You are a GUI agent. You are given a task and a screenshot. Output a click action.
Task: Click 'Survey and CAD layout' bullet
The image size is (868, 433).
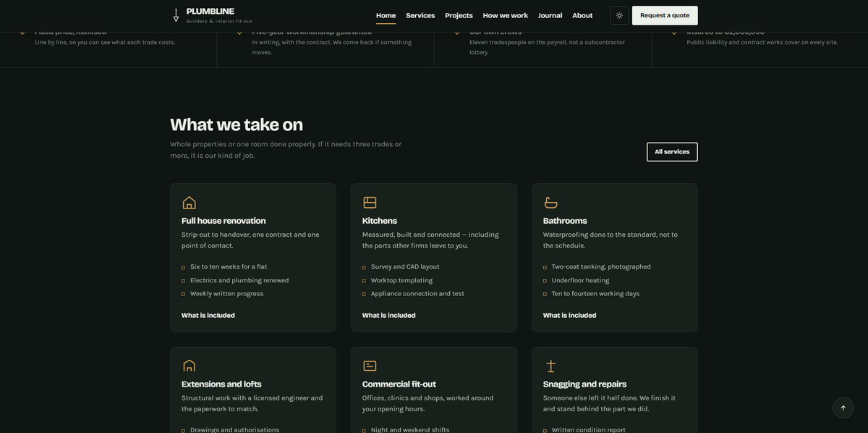(405, 266)
